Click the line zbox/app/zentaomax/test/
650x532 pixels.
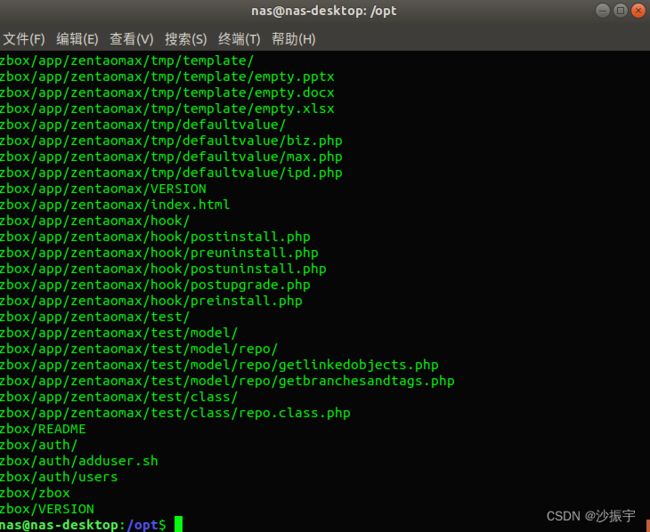tap(95, 317)
